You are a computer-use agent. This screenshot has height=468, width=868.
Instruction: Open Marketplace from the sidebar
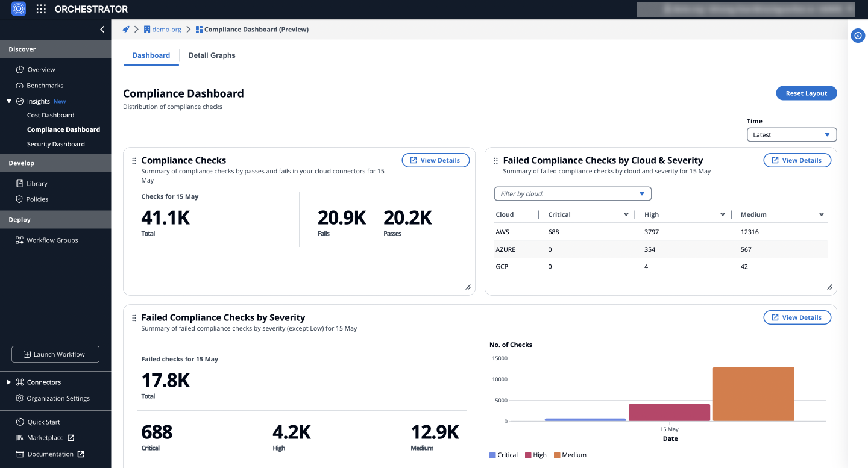pyautogui.click(x=45, y=437)
